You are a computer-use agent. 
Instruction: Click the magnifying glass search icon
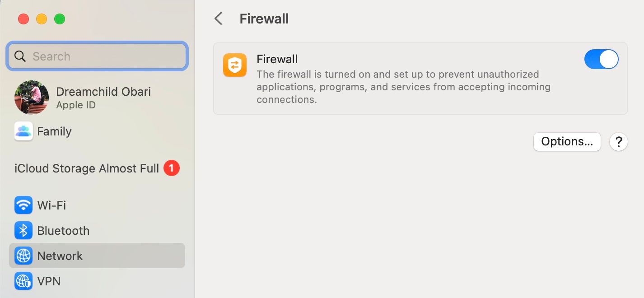pyautogui.click(x=20, y=56)
